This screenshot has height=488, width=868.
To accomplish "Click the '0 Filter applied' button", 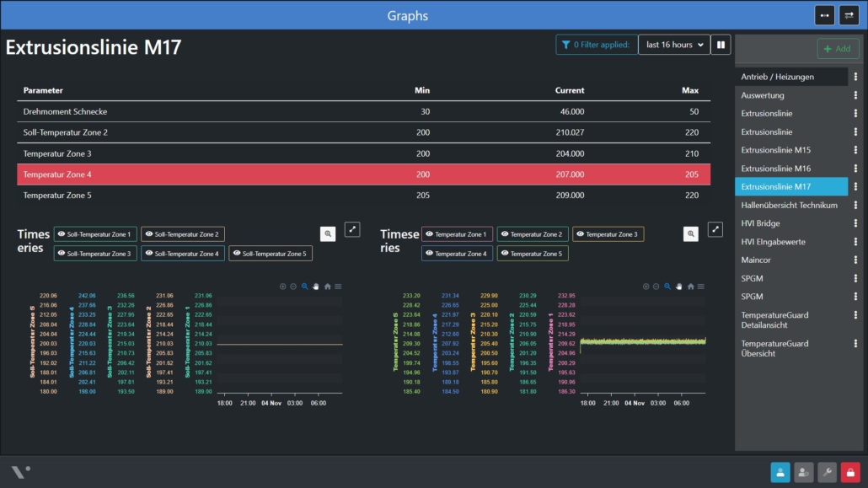I will click(x=596, y=45).
